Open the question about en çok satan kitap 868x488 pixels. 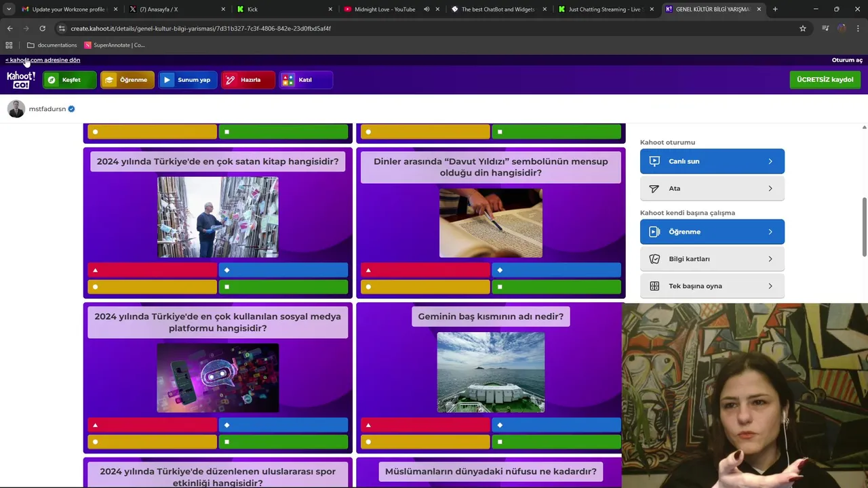pos(218,161)
